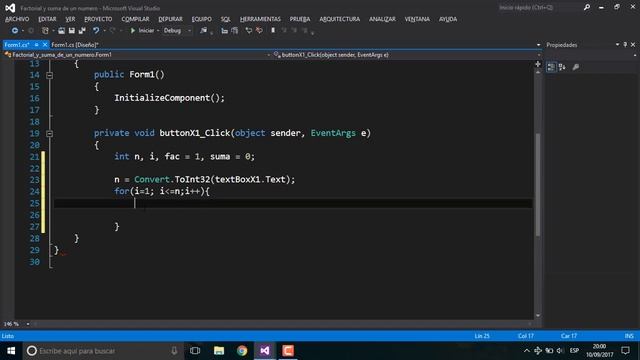Click the vertical scrollbar thumb in editor
640x360 pixels.
click(x=538, y=184)
